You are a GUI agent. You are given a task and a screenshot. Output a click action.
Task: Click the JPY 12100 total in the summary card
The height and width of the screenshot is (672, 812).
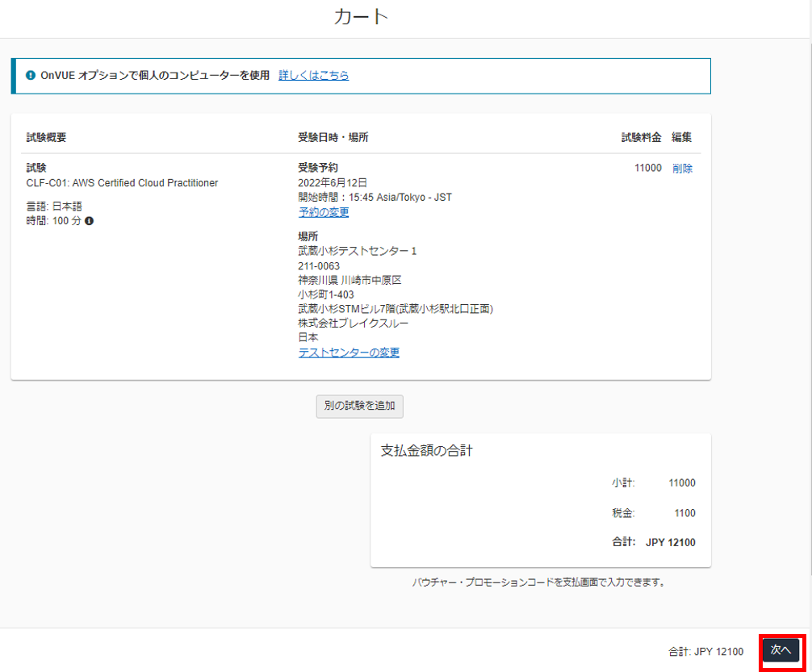[671, 543]
